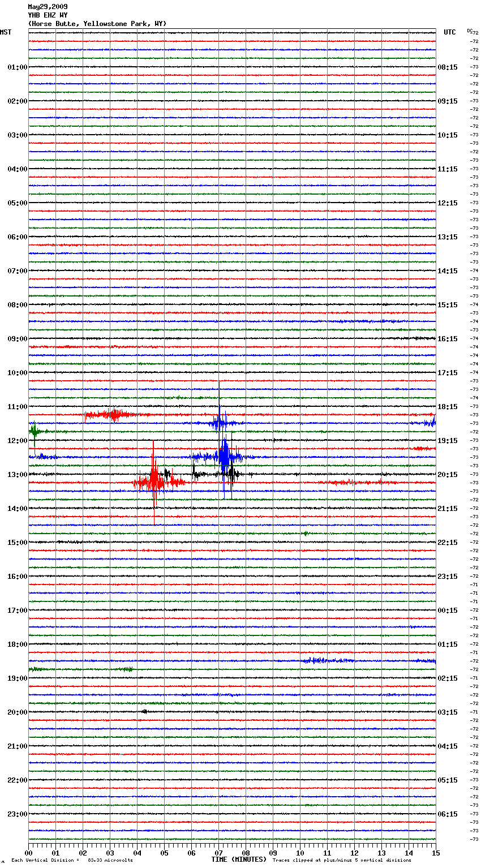Click the UTC column header

pyautogui.click(x=449, y=32)
